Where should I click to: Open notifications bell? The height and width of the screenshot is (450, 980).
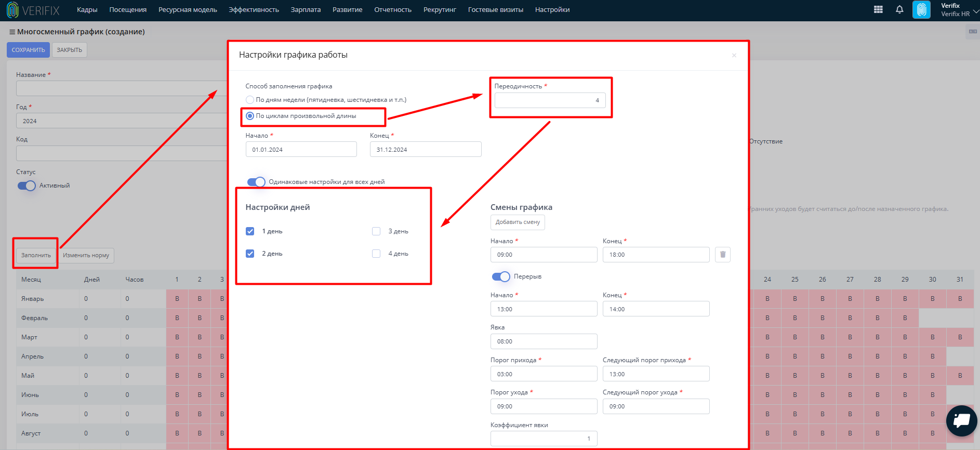coord(899,9)
